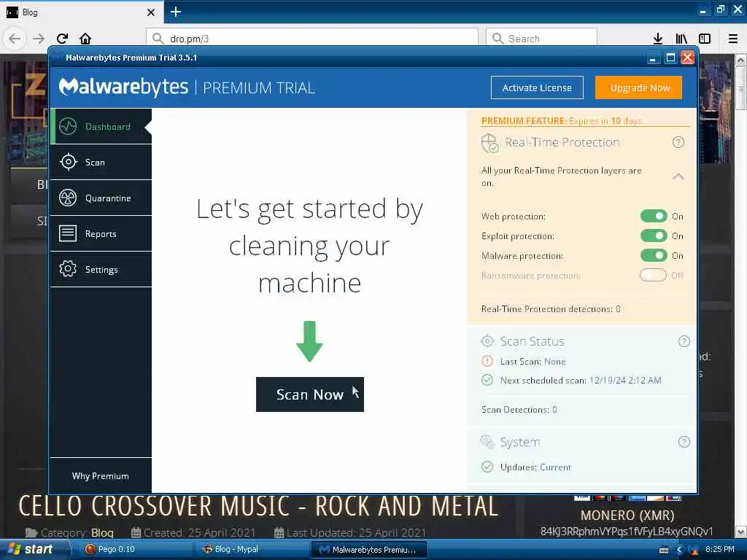The width and height of the screenshot is (747, 560).
Task: Click the Updates checkmark icon
Action: (x=487, y=467)
